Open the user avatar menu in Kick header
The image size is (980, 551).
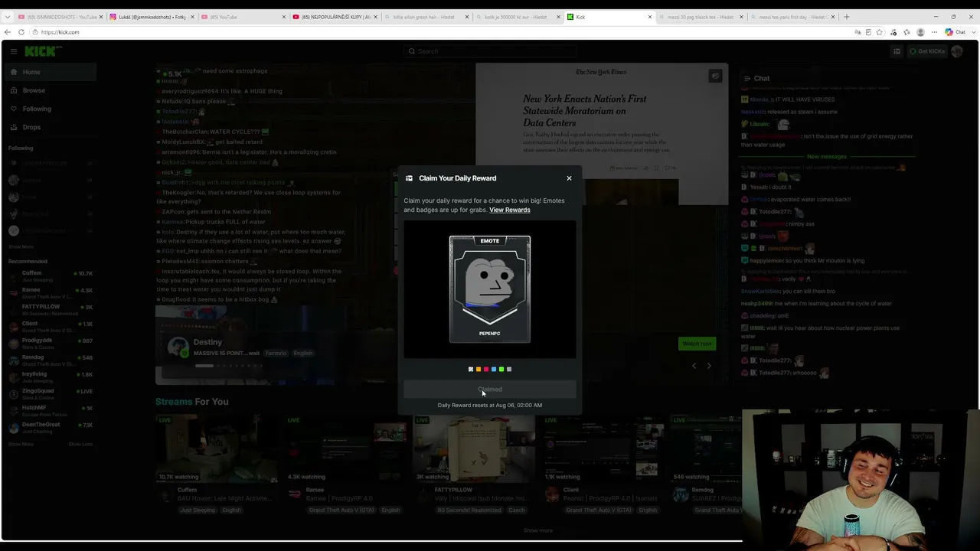[x=957, y=51]
